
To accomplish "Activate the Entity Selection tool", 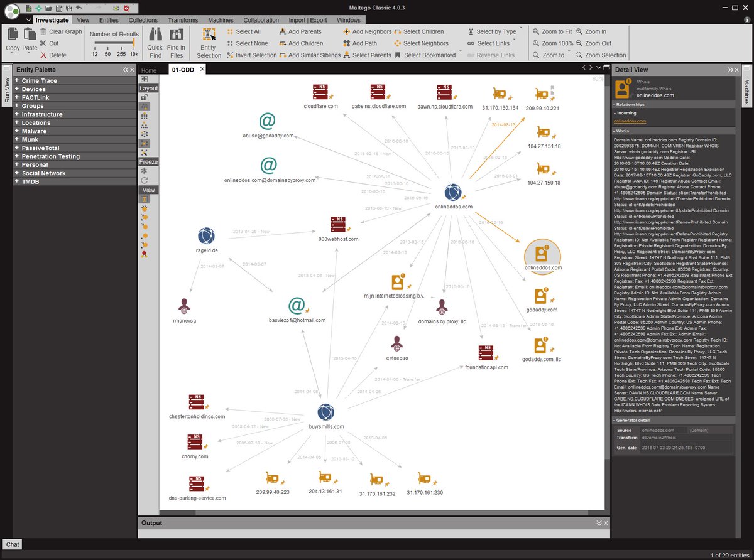I will 209,43.
